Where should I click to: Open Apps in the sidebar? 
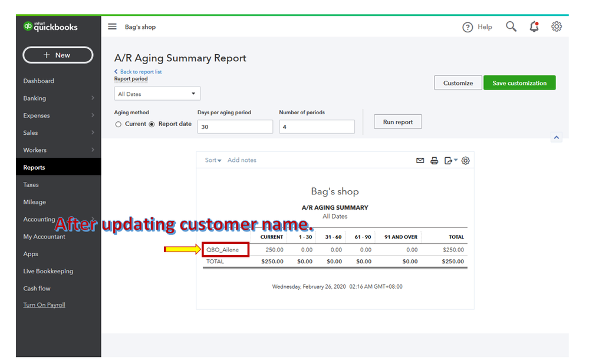31,254
